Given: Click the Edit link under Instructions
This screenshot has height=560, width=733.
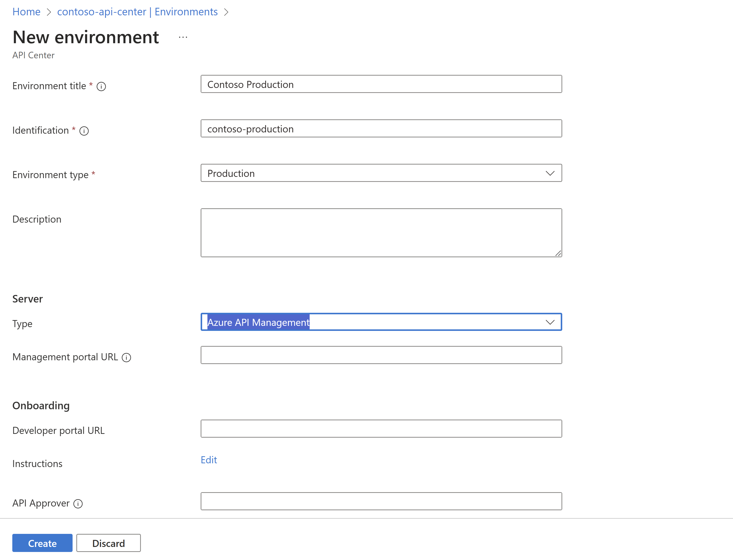Looking at the screenshot, I should point(209,460).
